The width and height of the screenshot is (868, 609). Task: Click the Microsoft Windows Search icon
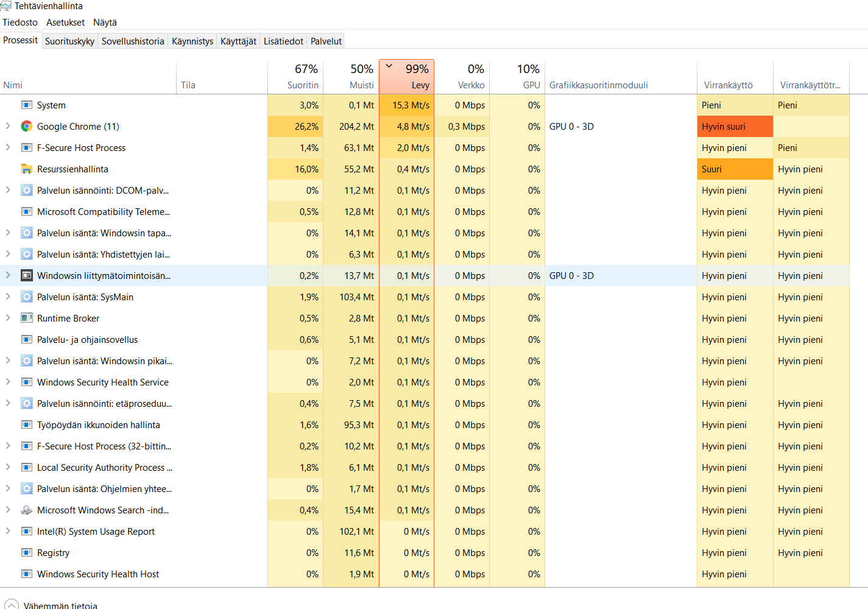pos(27,510)
